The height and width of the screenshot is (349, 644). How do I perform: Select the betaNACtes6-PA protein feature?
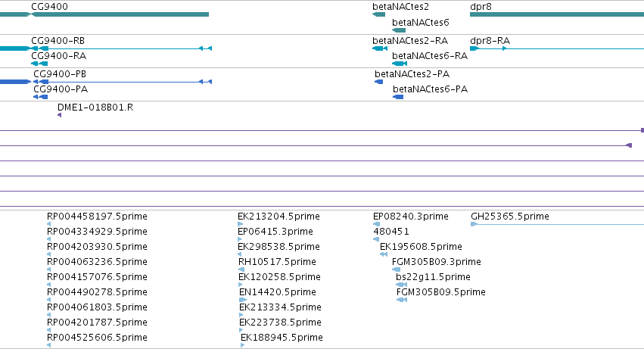pos(398,97)
